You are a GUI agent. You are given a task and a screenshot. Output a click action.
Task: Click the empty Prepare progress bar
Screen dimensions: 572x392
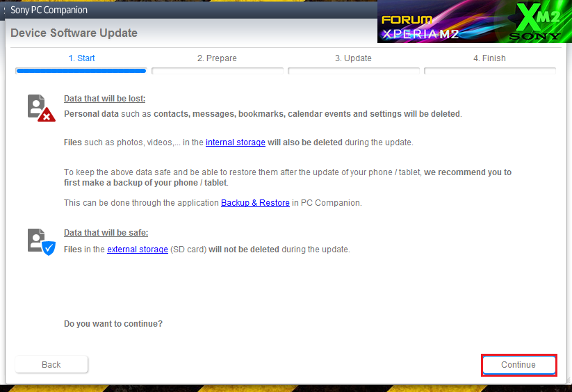(x=218, y=71)
